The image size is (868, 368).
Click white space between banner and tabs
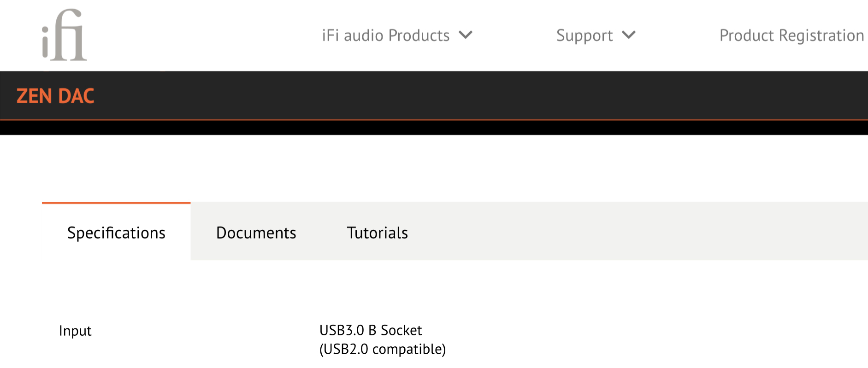click(x=434, y=168)
